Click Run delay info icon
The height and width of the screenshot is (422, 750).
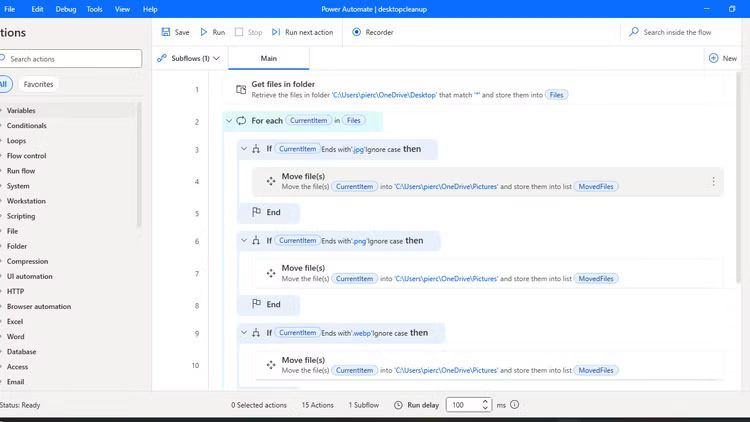click(x=516, y=405)
